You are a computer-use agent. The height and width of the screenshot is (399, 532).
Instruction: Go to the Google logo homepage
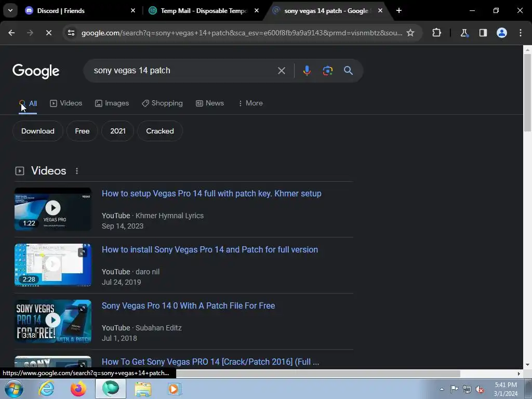pos(36,71)
